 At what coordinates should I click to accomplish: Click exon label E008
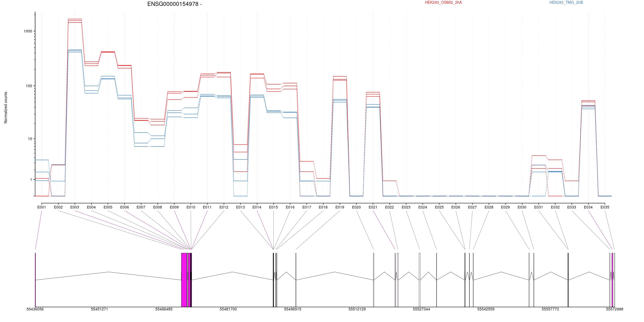(x=158, y=207)
